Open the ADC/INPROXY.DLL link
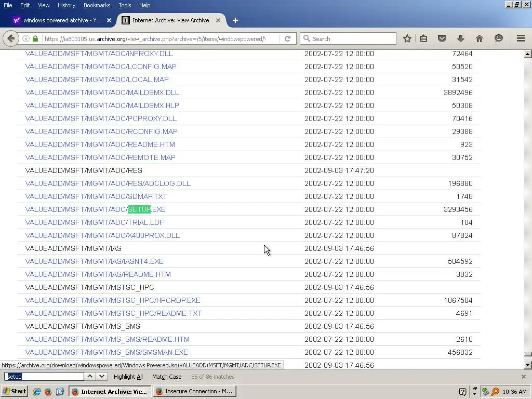This screenshot has height=399, width=532. (99, 54)
